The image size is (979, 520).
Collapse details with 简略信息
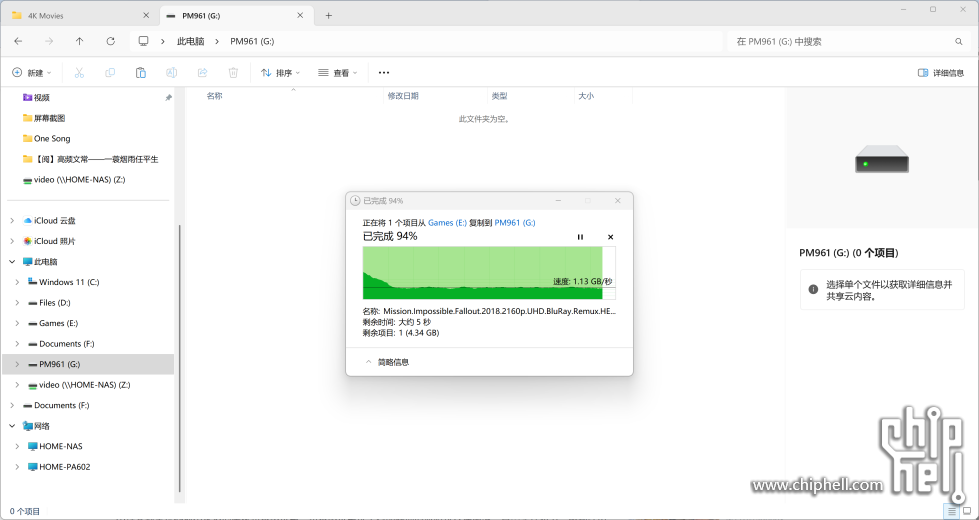[x=387, y=362]
